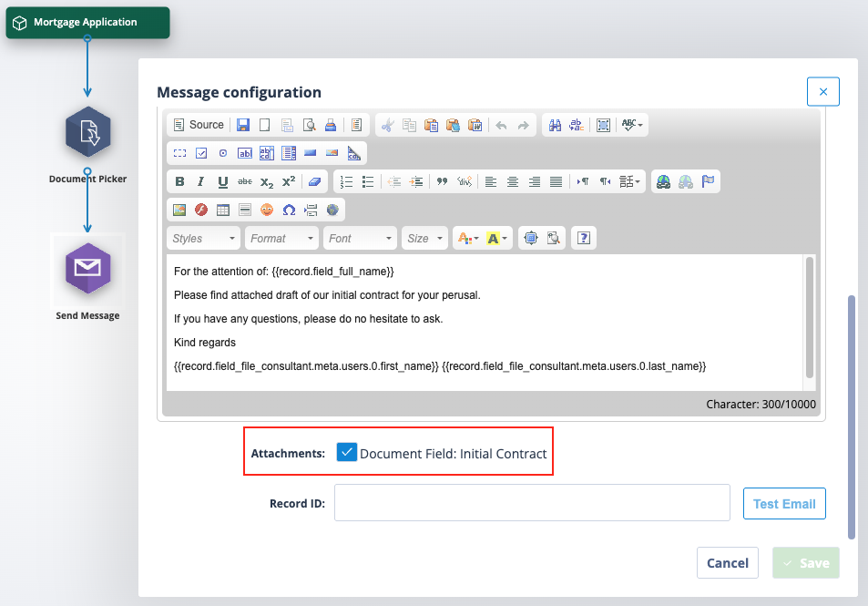Open the Text Color picker

(468, 238)
